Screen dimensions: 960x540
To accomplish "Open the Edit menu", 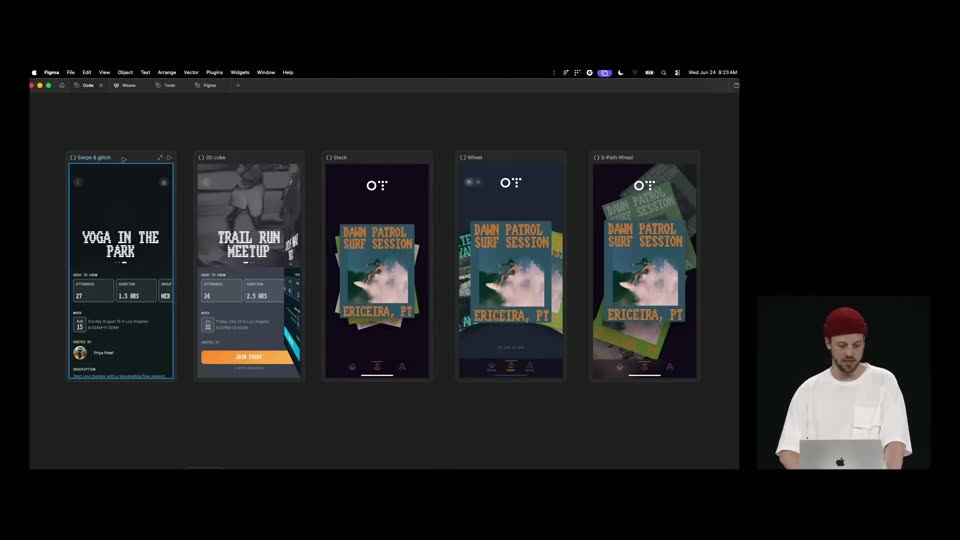I will (x=87, y=72).
